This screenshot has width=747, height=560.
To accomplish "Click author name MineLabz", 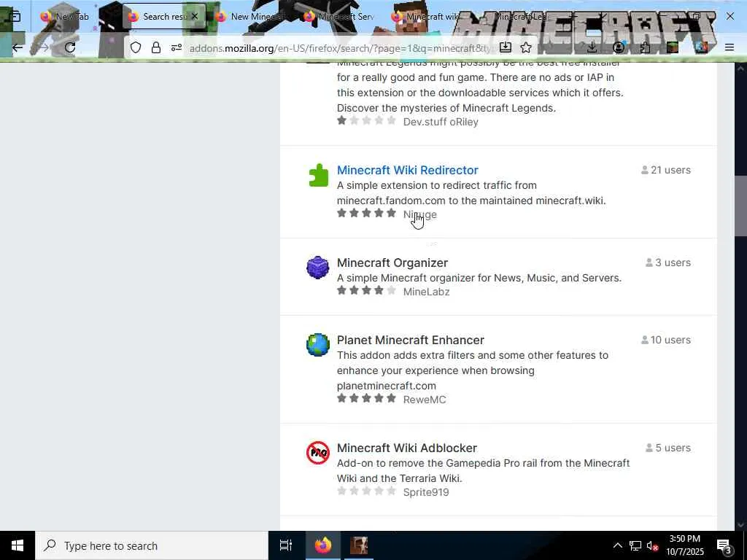I will (x=426, y=292).
